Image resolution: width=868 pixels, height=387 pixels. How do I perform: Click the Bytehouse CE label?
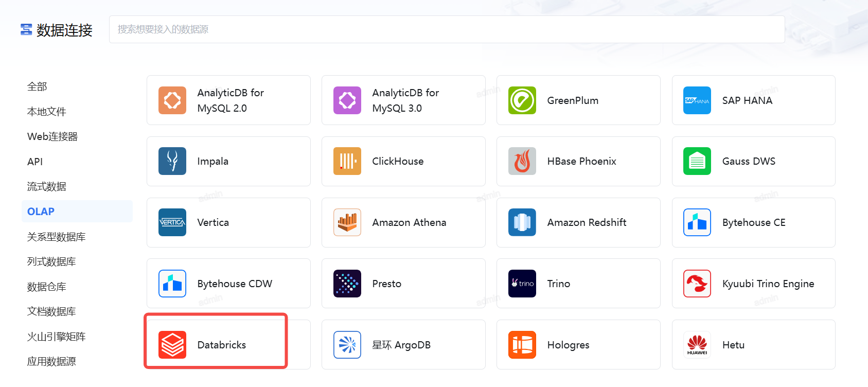click(754, 222)
